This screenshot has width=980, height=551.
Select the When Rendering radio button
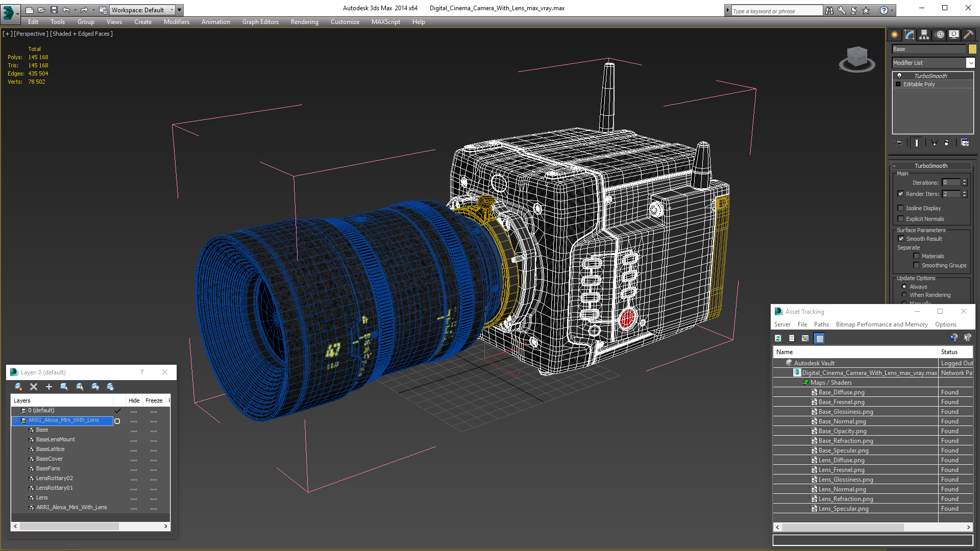904,295
